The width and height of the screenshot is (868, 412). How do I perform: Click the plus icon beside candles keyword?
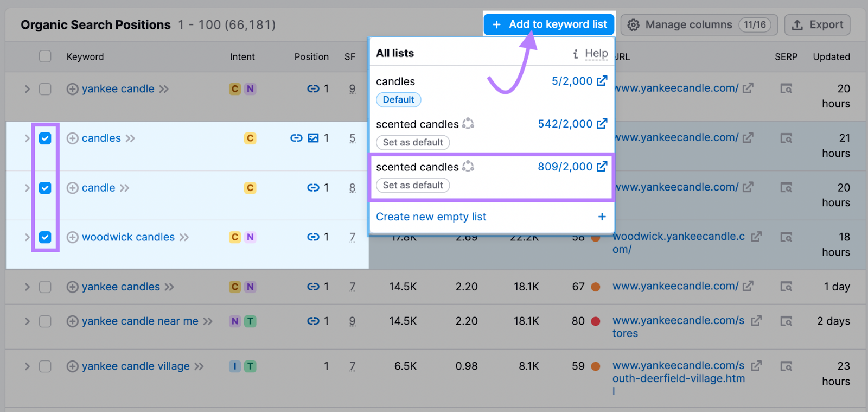(x=72, y=138)
